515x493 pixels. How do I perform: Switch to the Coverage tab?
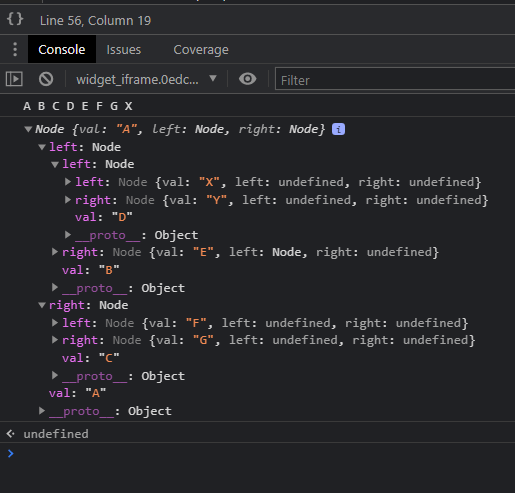pos(201,49)
